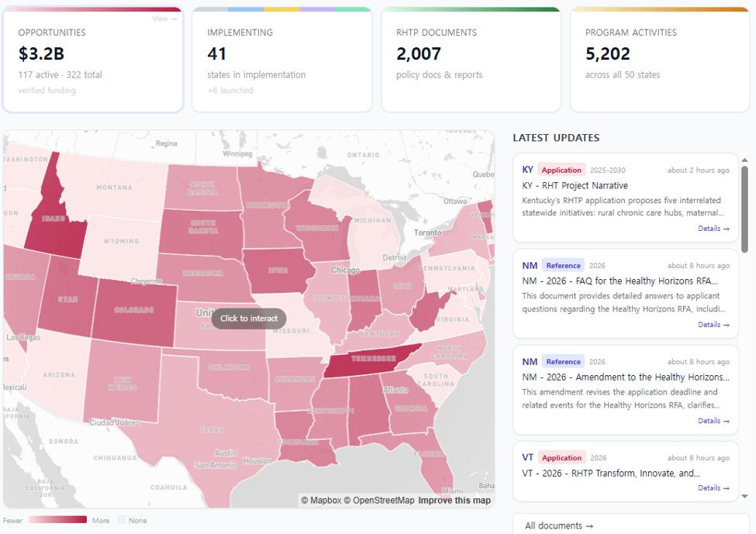Viewport: 756px width, 534px height.
Task: Open Details link for KY Project Narrative
Action: (713, 229)
